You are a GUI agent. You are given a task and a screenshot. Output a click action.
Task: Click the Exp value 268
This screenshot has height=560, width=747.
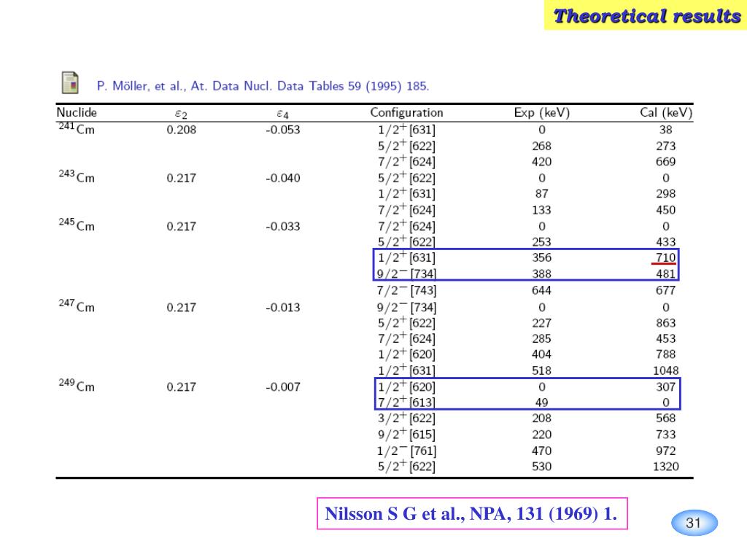click(x=542, y=146)
